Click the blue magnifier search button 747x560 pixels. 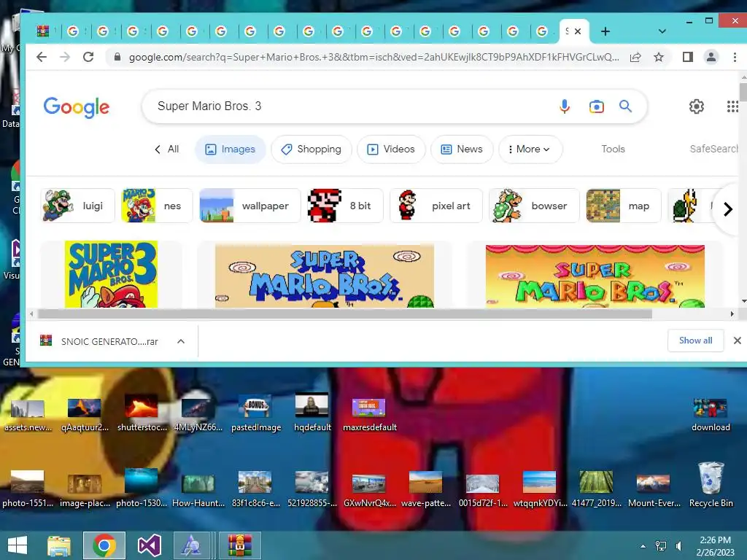pos(625,106)
